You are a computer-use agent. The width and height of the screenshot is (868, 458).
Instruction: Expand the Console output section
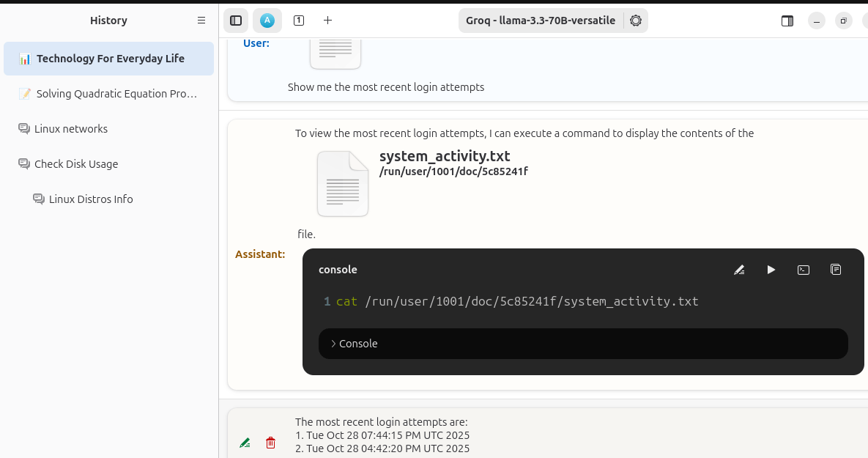click(355, 344)
